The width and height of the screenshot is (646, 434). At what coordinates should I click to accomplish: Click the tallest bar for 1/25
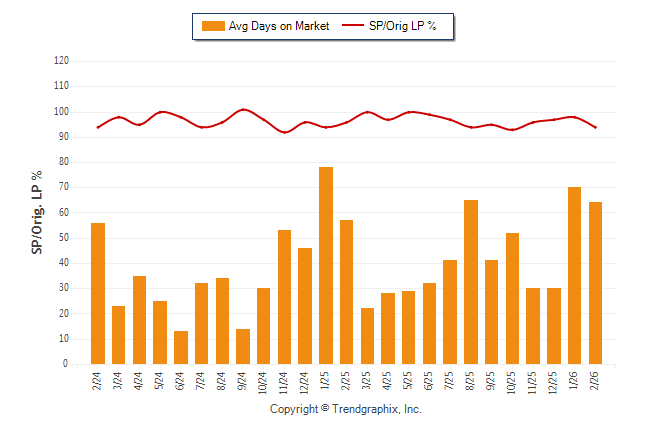[326, 265]
